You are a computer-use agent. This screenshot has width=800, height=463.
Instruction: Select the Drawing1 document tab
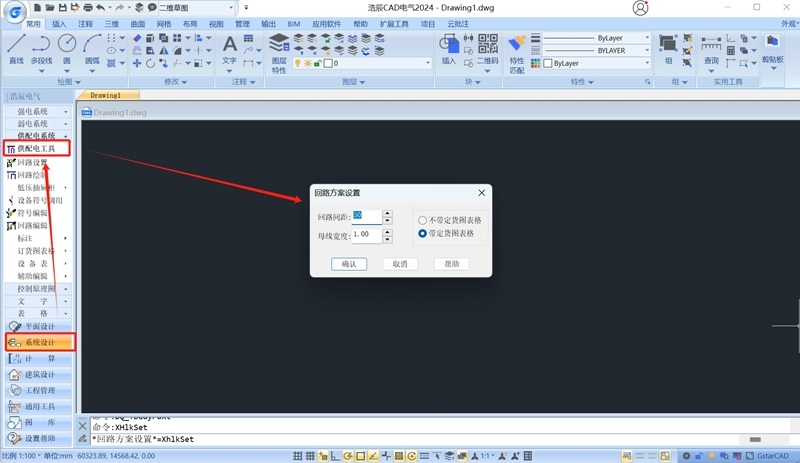pyautogui.click(x=107, y=95)
